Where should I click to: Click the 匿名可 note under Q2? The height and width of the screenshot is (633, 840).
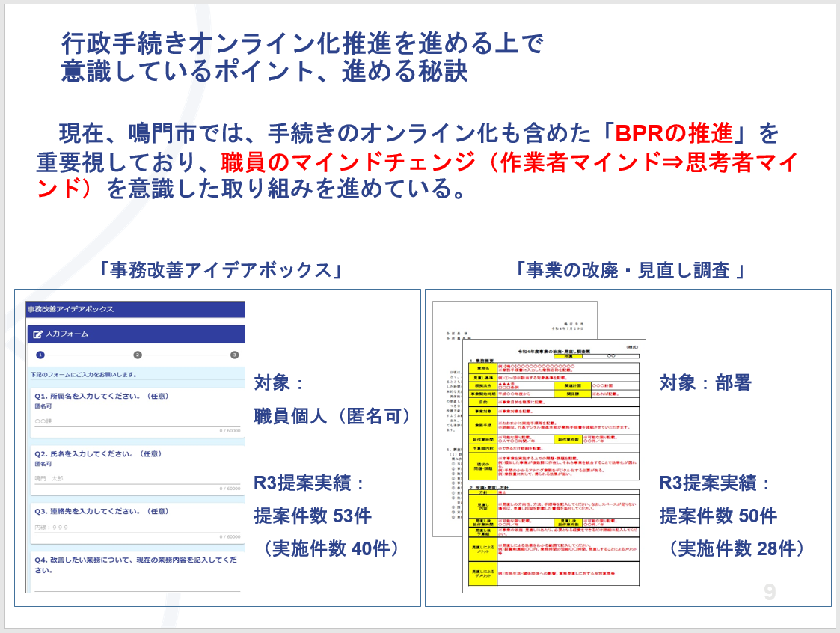click(x=43, y=464)
